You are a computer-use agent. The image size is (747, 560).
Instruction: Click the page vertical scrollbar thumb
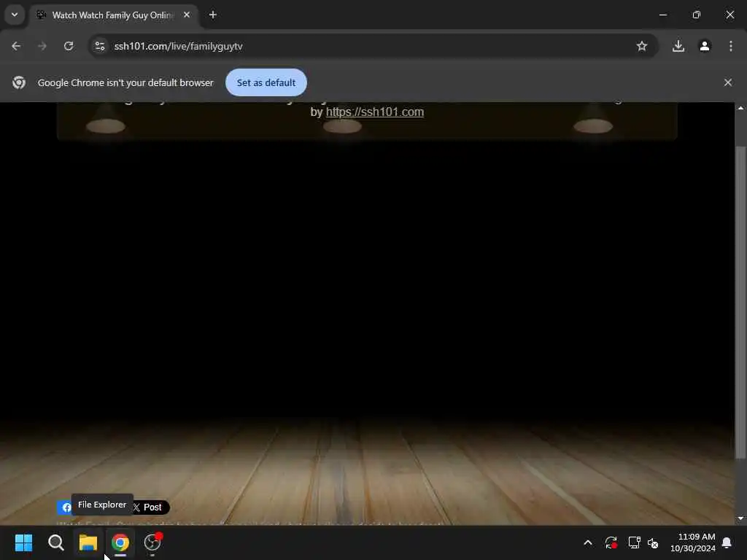pyautogui.click(x=740, y=303)
